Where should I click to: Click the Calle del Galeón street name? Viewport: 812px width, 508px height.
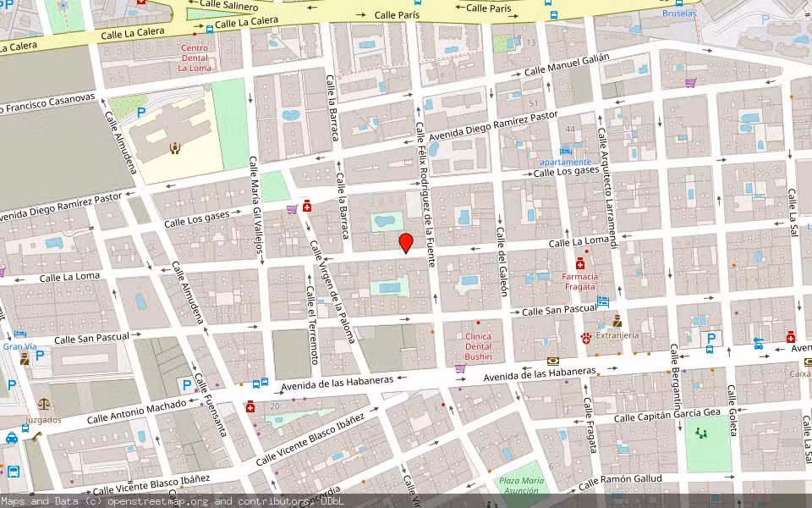pos(502,262)
